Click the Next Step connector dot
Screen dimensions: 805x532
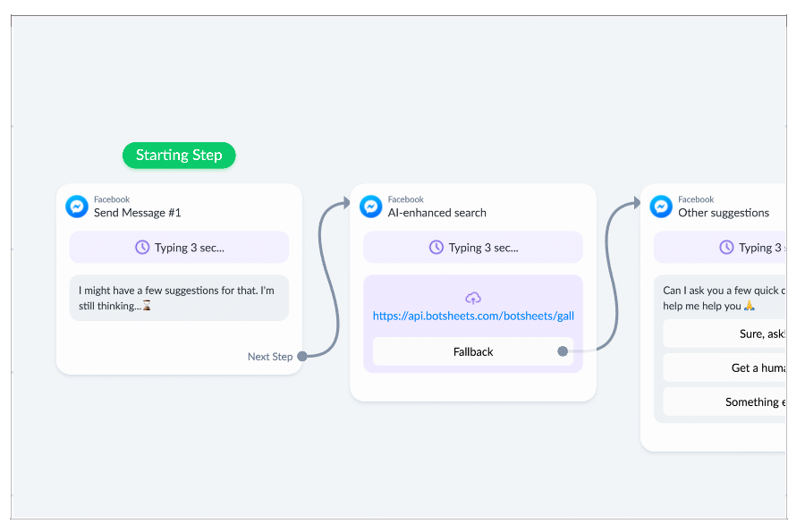pyautogui.click(x=302, y=356)
